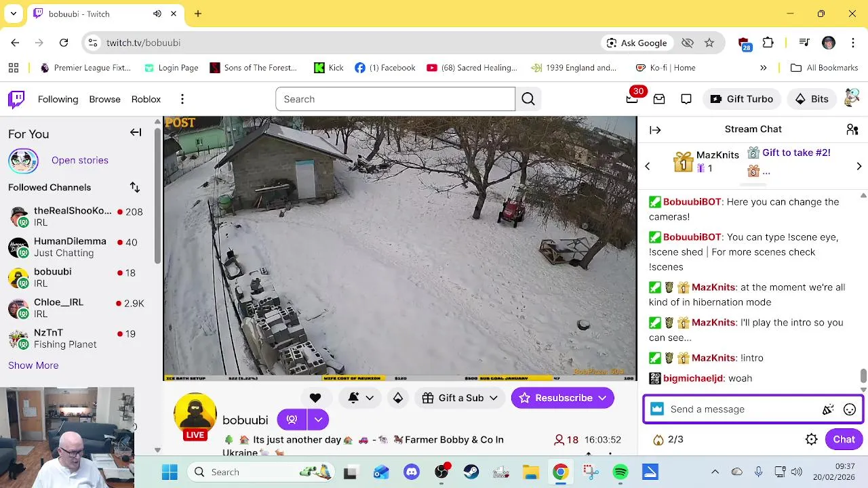Click the Bits cheer diamond button under the video

pos(398,398)
